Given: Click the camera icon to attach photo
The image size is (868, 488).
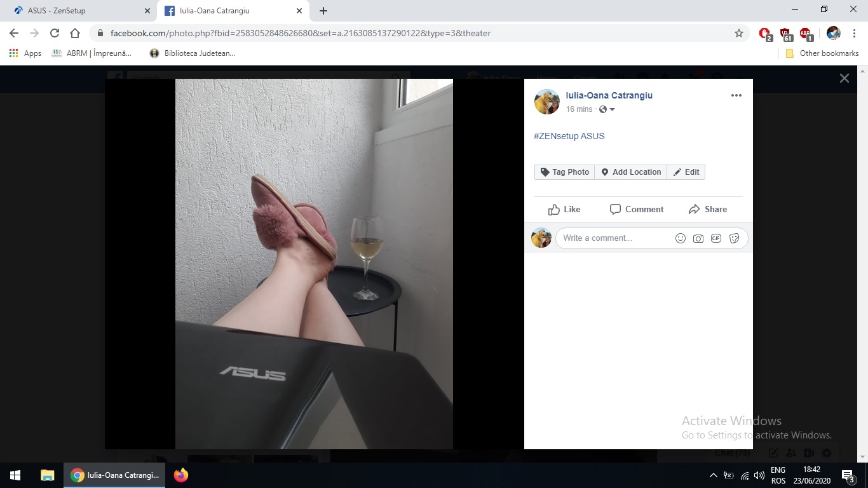Looking at the screenshot, I should (698, 238).
